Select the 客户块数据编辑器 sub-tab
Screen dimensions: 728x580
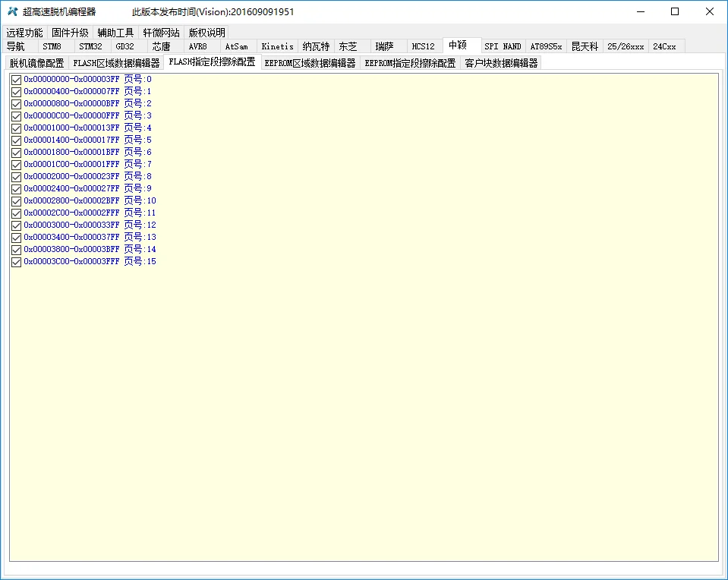point(502,63)
